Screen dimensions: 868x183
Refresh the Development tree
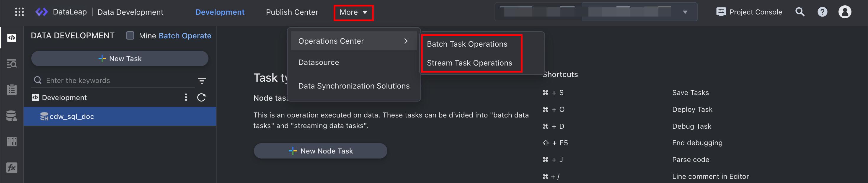click(x=201, y=97)
